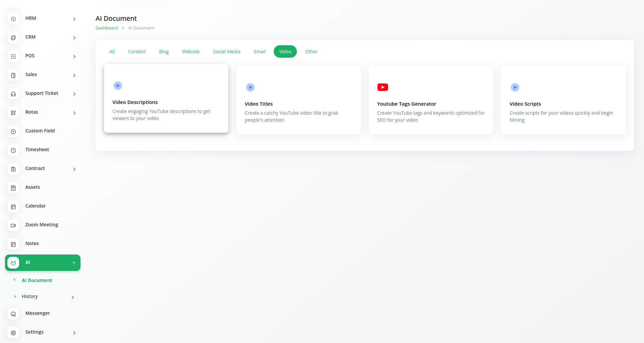644x343 pixels.
Task: Click the Messenger chat bubble icon
Action: click(x=13, y=314)
